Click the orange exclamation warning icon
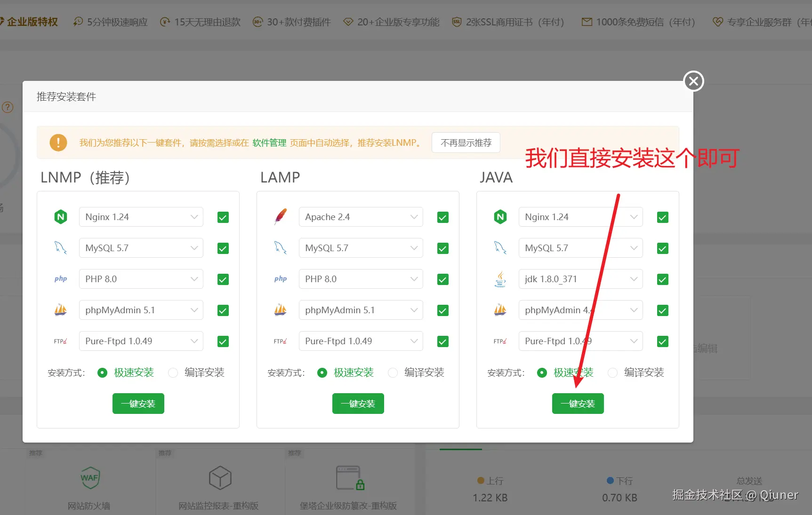812x515 pixels. click(x=58, y=143)
